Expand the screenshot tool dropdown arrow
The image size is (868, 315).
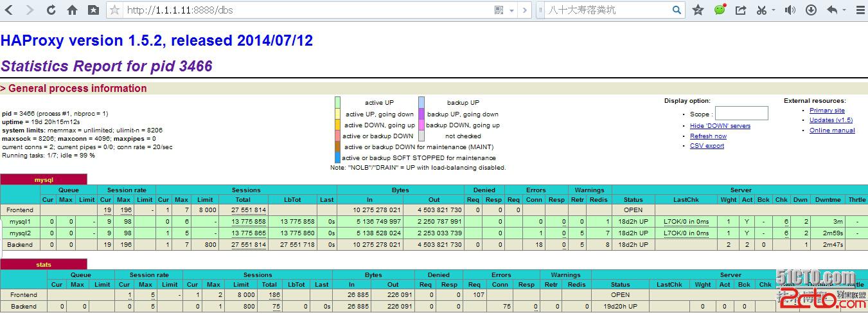pos(773,10)
